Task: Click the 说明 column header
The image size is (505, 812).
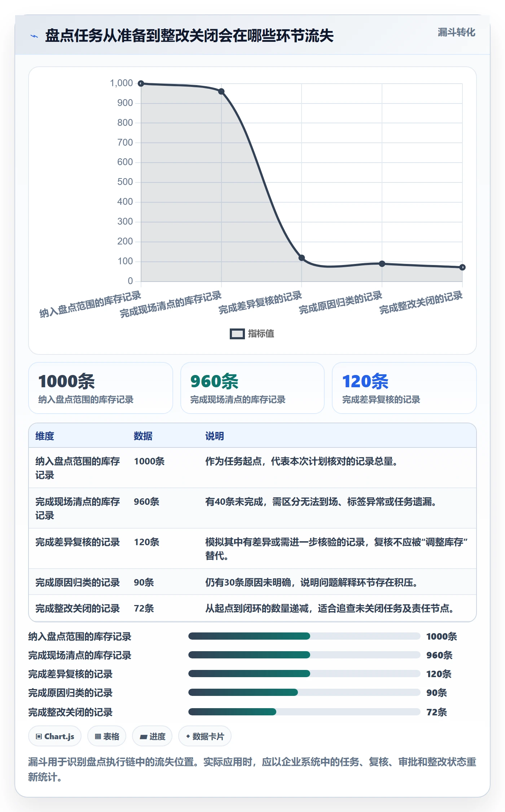Action: pos(215,436)
